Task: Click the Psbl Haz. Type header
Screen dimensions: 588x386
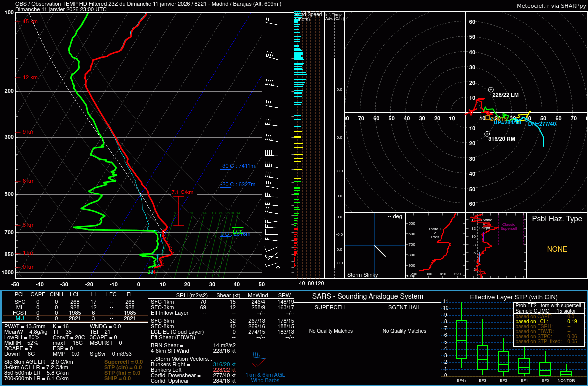Action: pos(557,219)
